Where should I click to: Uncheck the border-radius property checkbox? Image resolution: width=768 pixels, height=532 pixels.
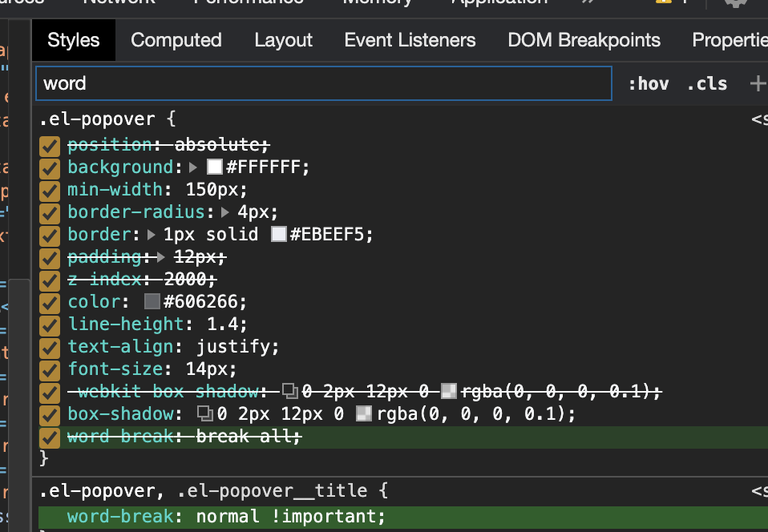coord(50,213)
